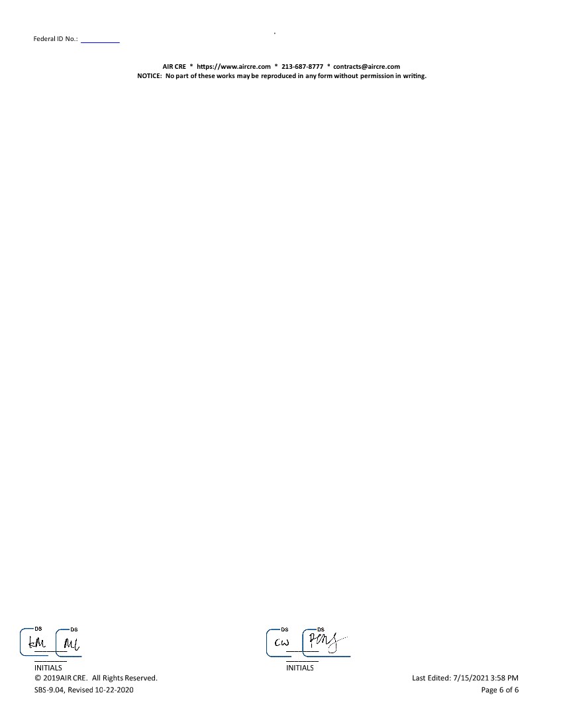Click the "ML" DocuSign initials stamp

point(71,643)
